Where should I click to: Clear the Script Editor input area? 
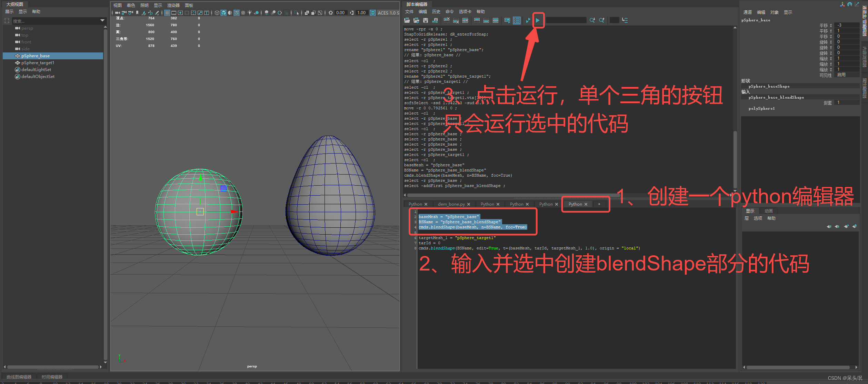tap(456, 20)
